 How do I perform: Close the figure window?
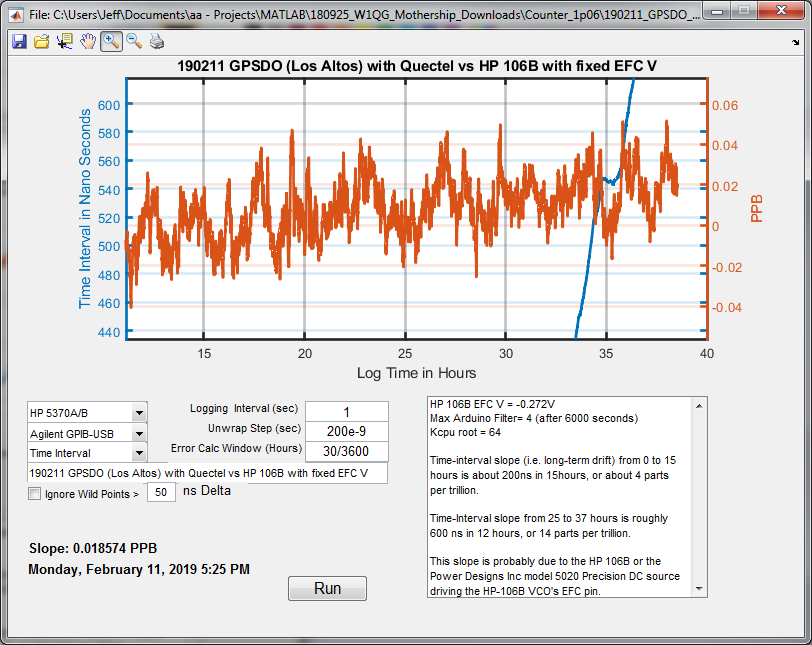pyautogui.click(x=781, y=10)
